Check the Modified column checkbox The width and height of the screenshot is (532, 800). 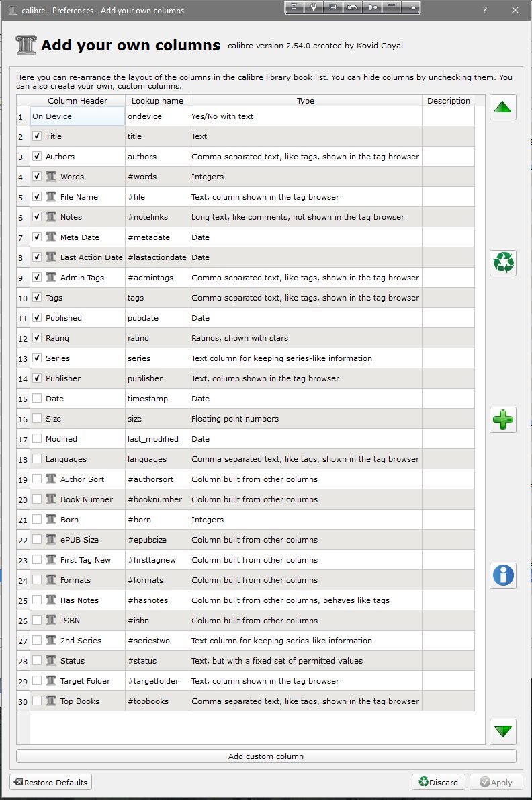tap(37, 438)
